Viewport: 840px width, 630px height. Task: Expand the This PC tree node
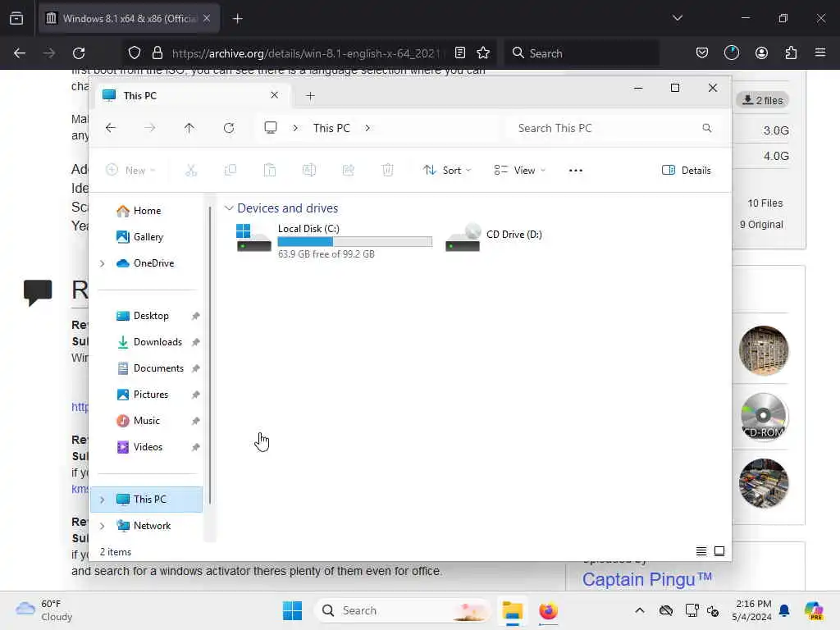click(x=102, y=500)
